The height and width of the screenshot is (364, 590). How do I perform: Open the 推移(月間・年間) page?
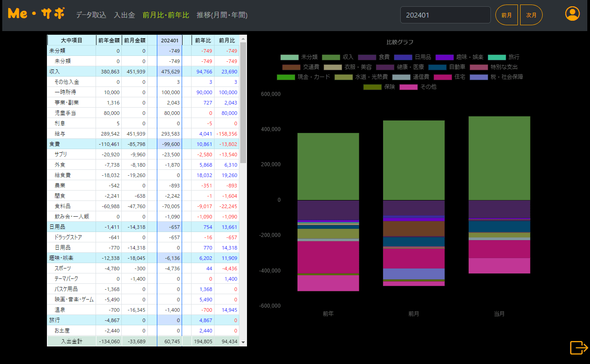click(222, 15)
